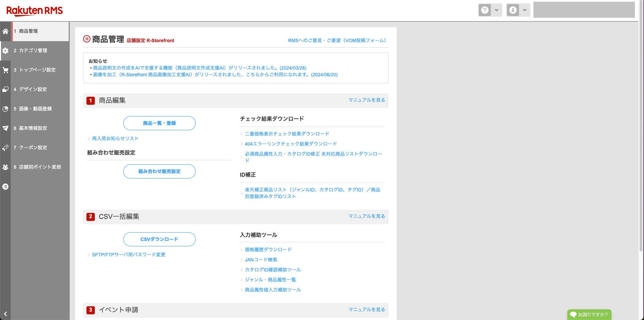
Task: Select the CSV一括編集 section header
Action: tap(114, 217)
